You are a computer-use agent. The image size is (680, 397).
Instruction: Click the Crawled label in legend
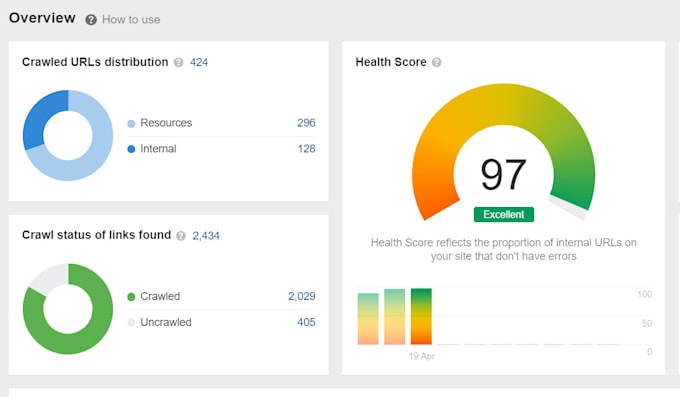point(160,296)
